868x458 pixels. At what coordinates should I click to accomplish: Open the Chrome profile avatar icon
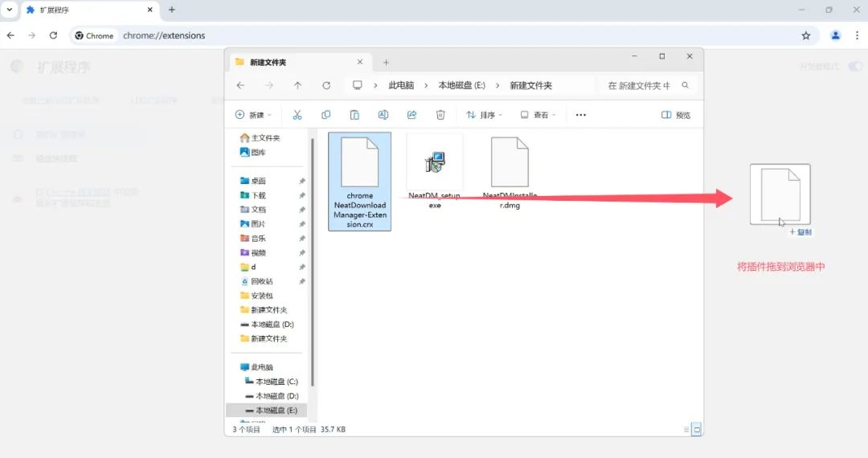[835, 35]
